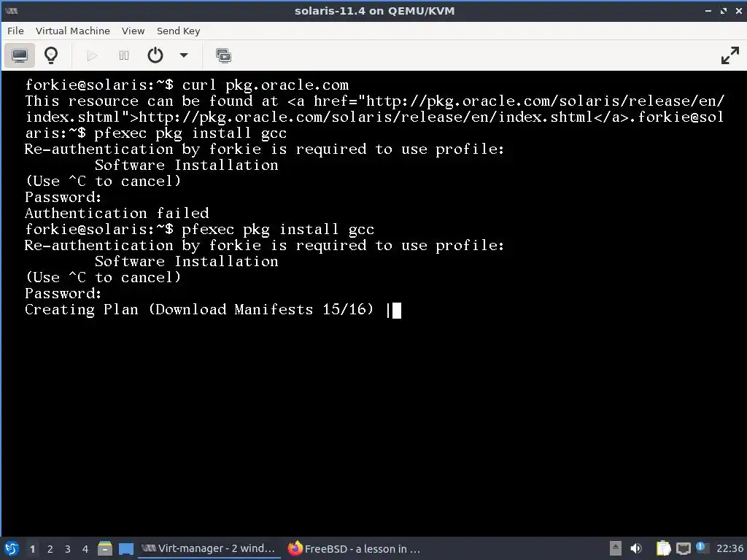Minimize the solaris-11.4 window
The image size is (747, 560).
point(708,10)
